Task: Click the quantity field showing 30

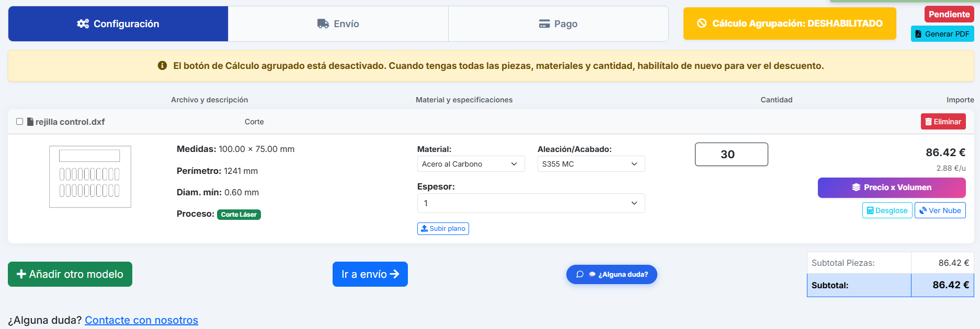Action: [x=731, y=155]
